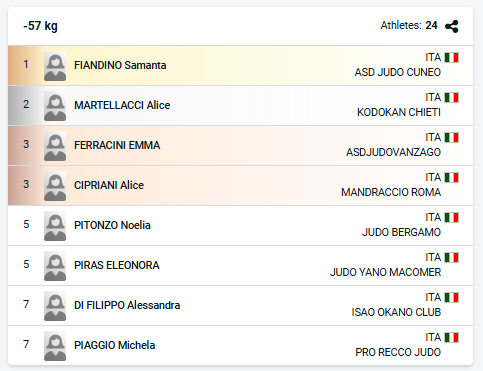Click Italian flag beside PRO RECCO JUDO
The width and height of the screenshot is (483, 371).
point(452,338)
